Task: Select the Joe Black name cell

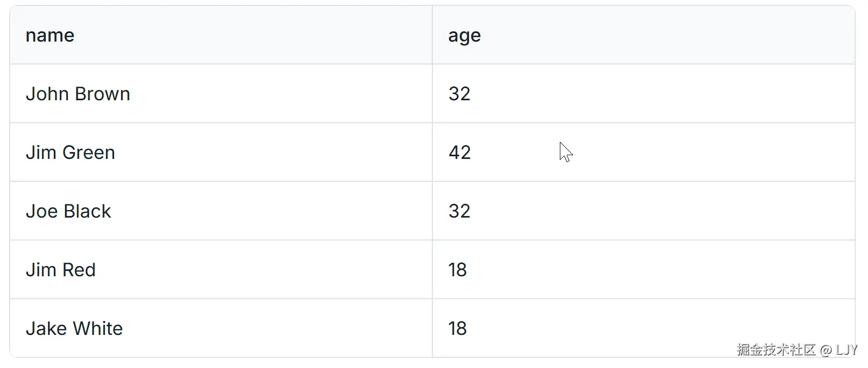Action: (x=68, y=211)
